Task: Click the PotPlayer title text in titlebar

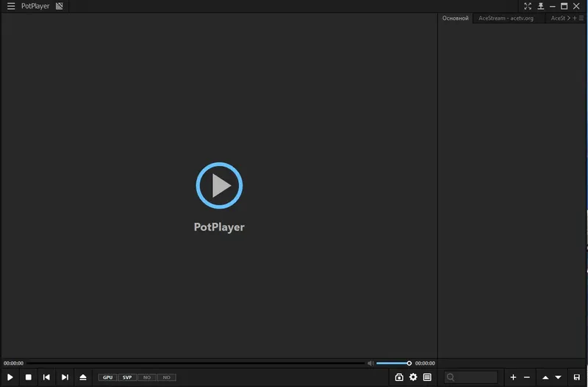Action: click(x=35, y=6)
